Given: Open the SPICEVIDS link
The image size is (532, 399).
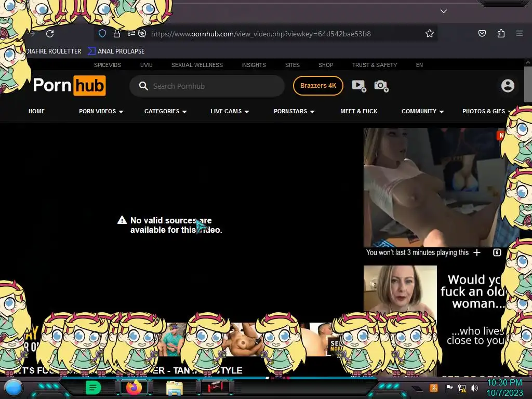Looking at the screenshot, I should point(107,65).
